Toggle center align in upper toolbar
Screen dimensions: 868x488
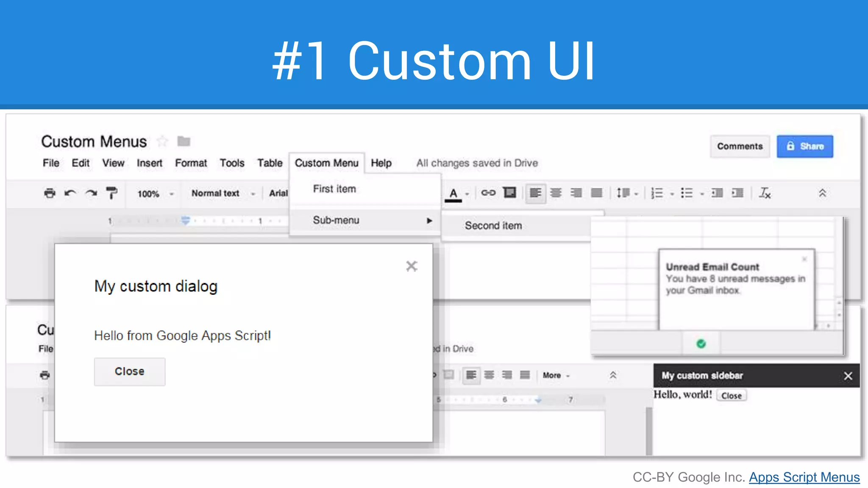click(556, 193)
